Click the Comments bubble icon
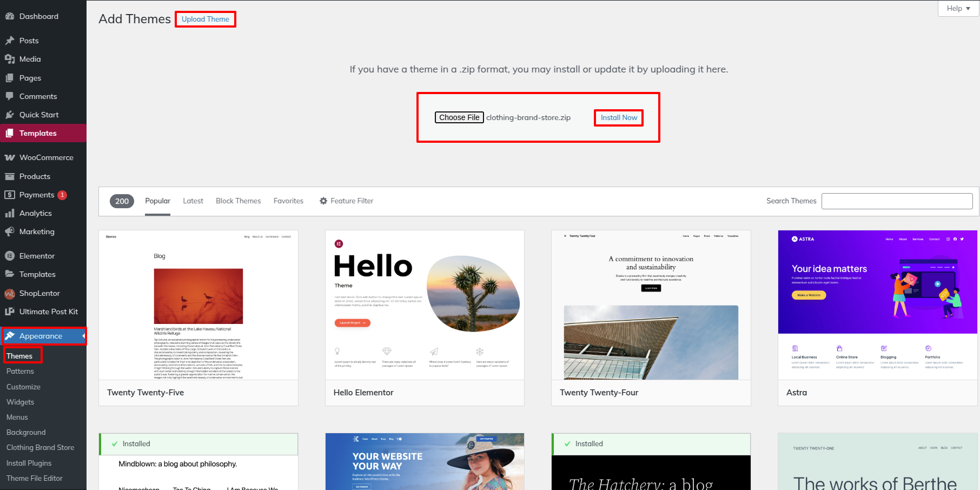Screen dimensions: 980x490 10,96
